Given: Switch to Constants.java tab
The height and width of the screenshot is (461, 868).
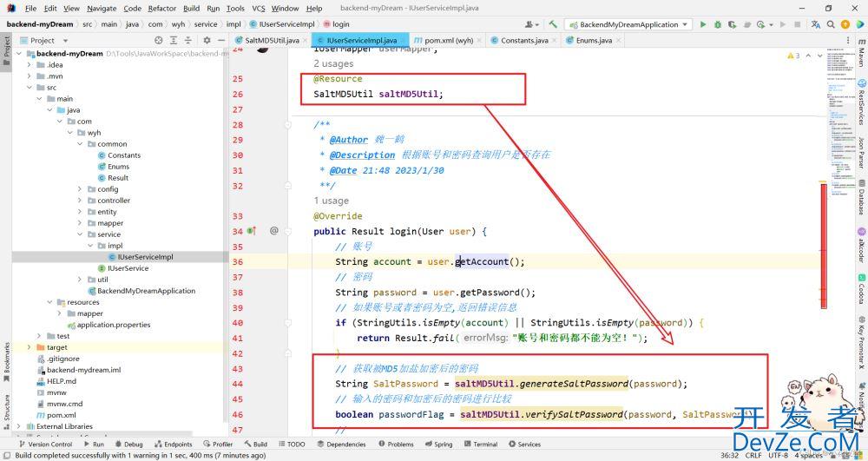Looking at the screenshot, I should click(x=524, y=41).
